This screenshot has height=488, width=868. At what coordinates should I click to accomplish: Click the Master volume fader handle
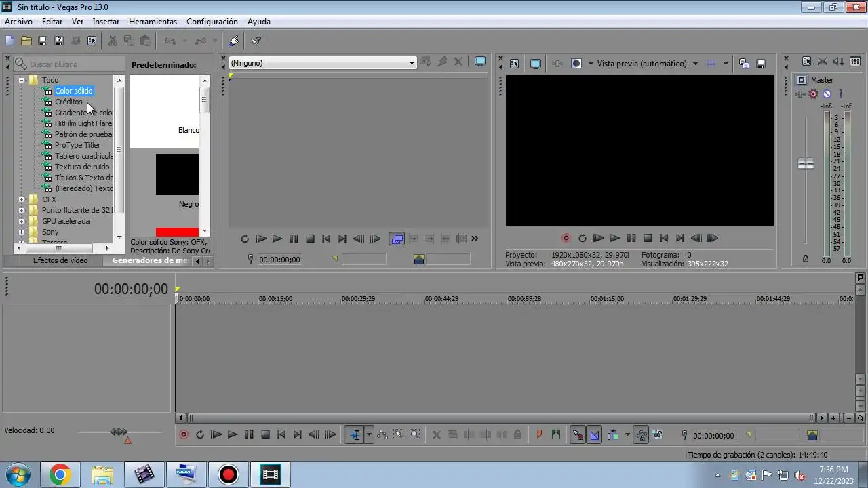point(806,164)
